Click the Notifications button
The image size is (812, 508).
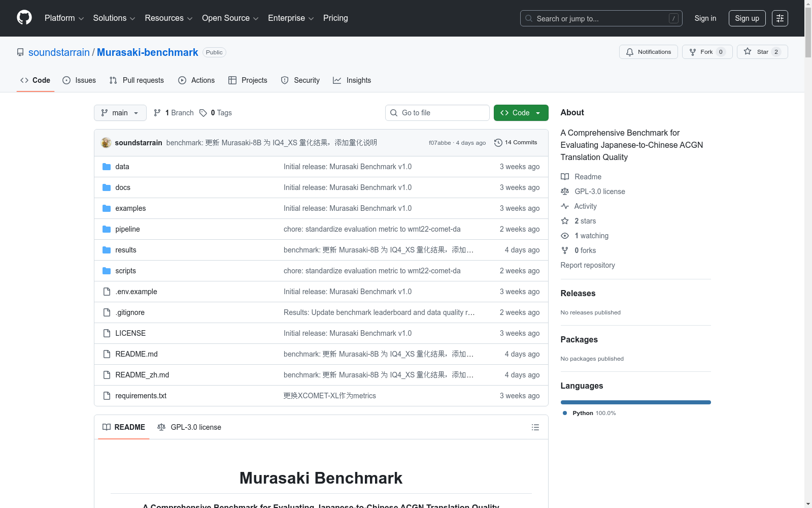click(x=649, y=52)
